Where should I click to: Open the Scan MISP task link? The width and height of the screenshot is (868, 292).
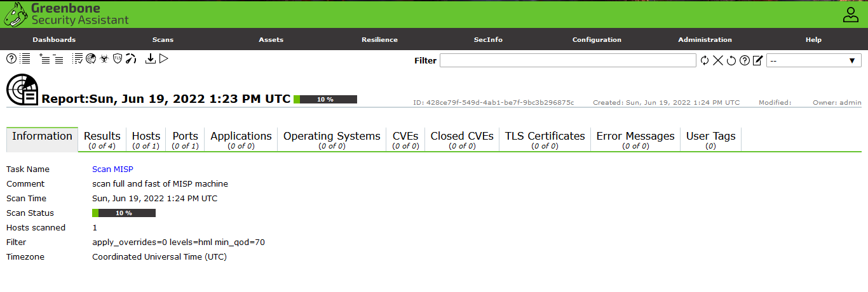click(112, 169)
